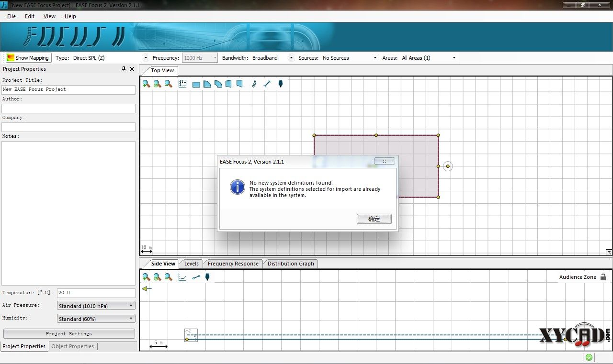Close the EASE Focus 2 message dialog
613x364 pixels.
(x=384, y=161)
